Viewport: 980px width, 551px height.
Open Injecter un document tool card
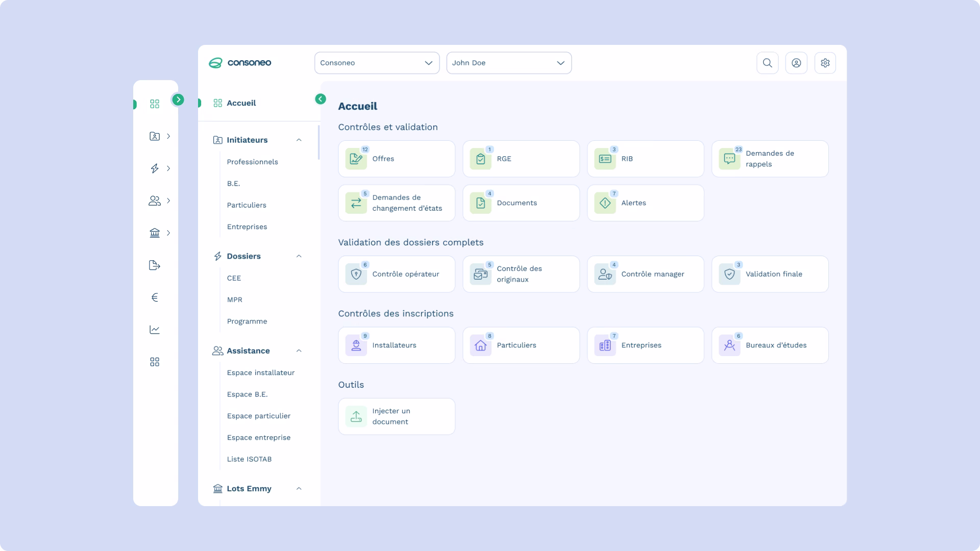pos(397,416)
